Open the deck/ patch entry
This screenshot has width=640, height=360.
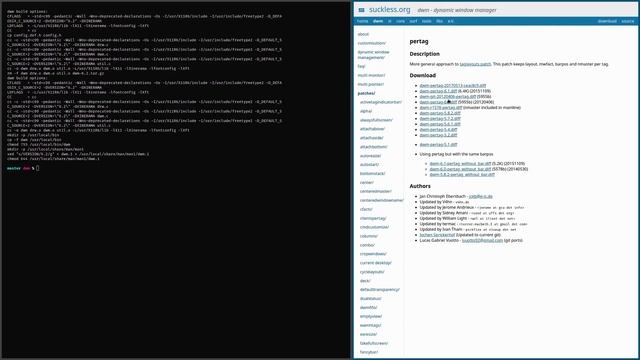click(x=365, y=281)
